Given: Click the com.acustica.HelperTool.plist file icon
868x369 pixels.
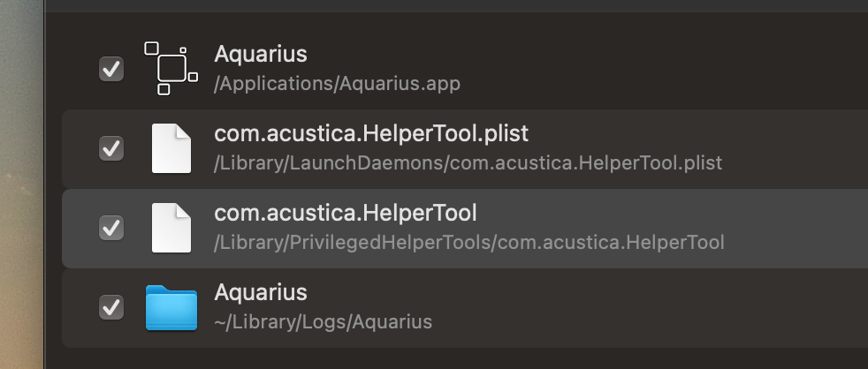Looking at the screenshot, I should [x=171, y=148].
